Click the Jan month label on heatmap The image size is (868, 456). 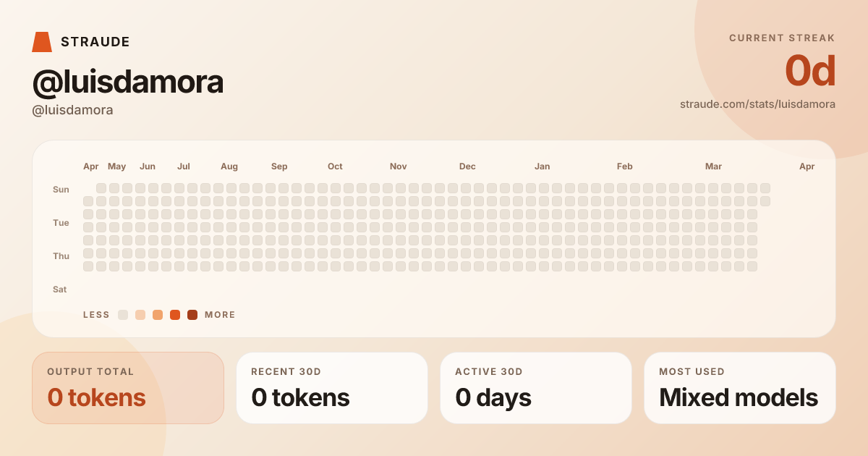pyautogui.click(x=542, y=166)
